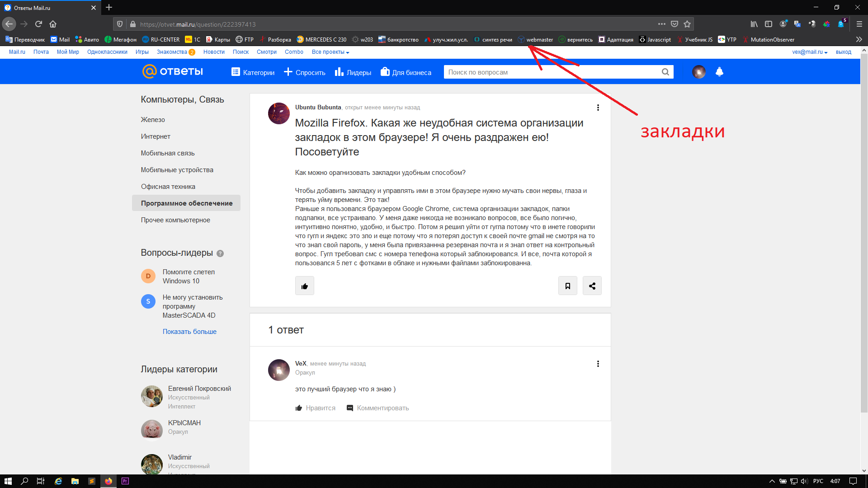Open question Помогите слетел Windows 10

tap(189, 277)
